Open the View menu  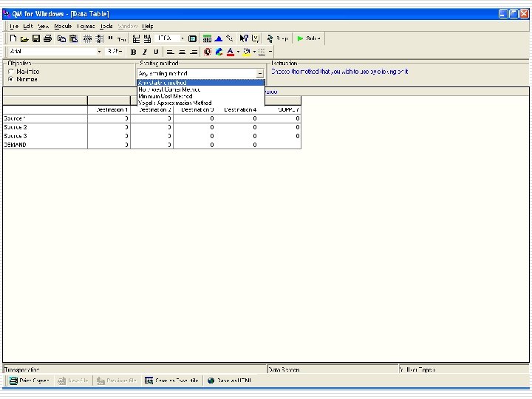(44, 27)
